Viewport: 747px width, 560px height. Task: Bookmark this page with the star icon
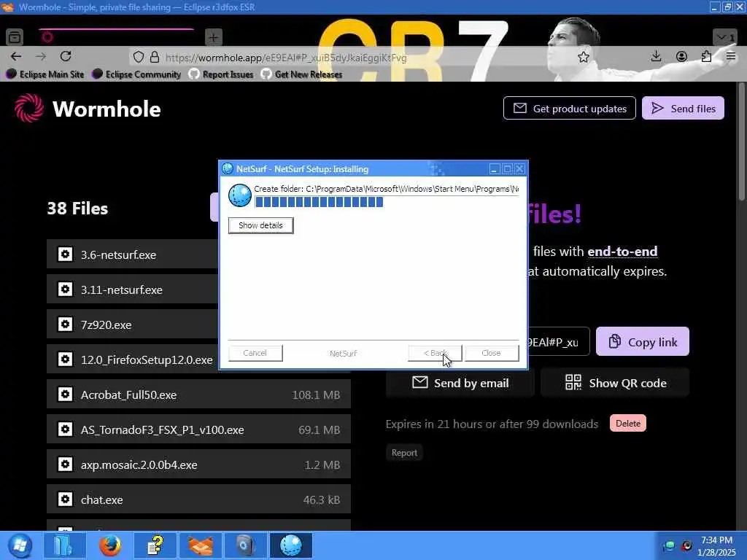point(583,57)
